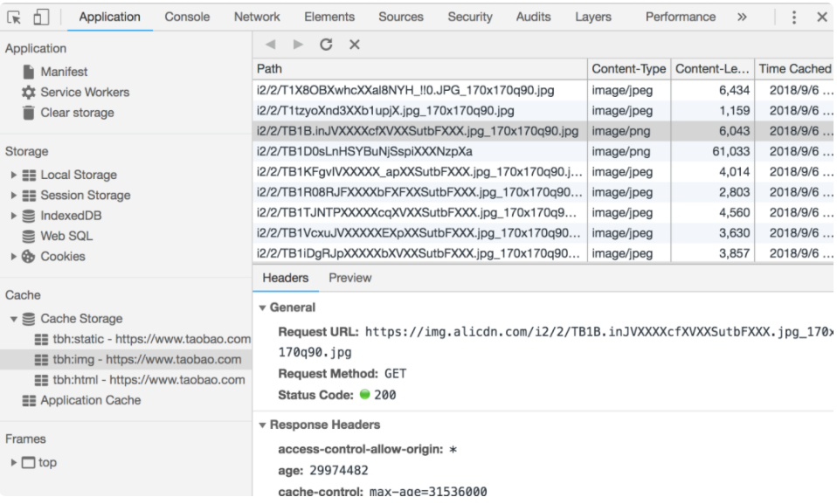Expand the top frame node
This screenshot has height=504, width=837.
click(x=14, y=463)
